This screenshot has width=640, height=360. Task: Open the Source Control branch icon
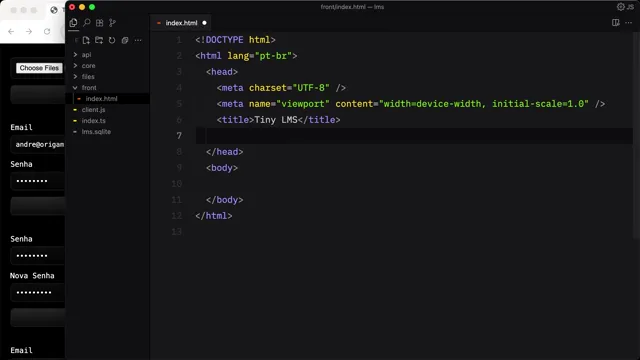112,23
